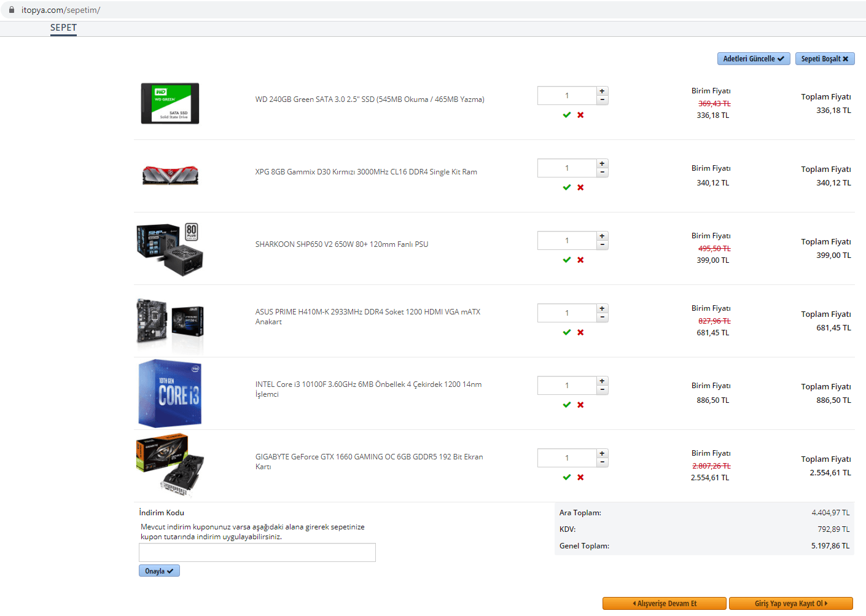The height and width of the screenshot is (616, 866).
Task: Decrease WD SSD quantity with minus
Action: pyautogui.click(x=603, y=99)
